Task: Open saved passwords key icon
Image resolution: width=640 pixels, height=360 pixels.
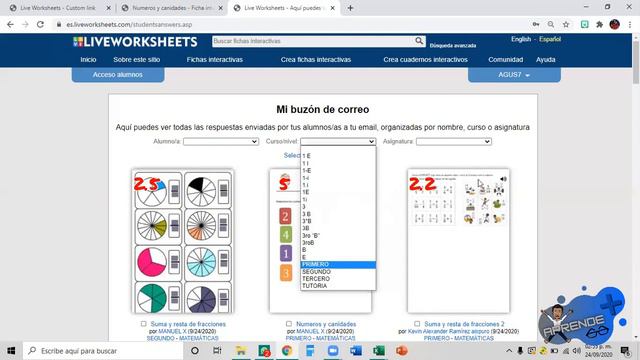Action: pyautogui.click(x=536, y=24)
